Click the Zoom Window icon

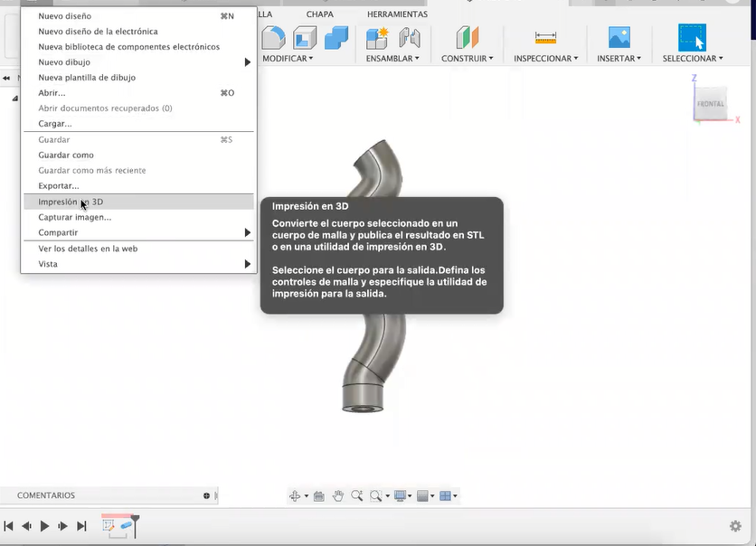click(375, 495)
